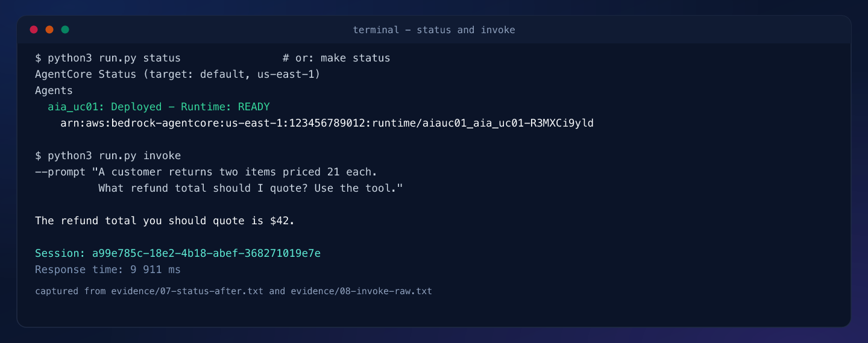Click the orange minimize window dot
Screen dimensions: 868x343
(49, 30)
